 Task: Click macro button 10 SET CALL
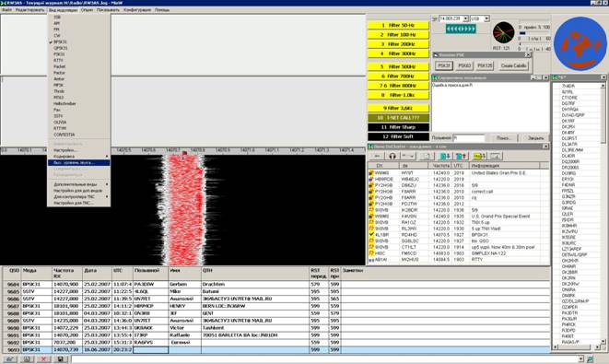[x=398, y=117]
